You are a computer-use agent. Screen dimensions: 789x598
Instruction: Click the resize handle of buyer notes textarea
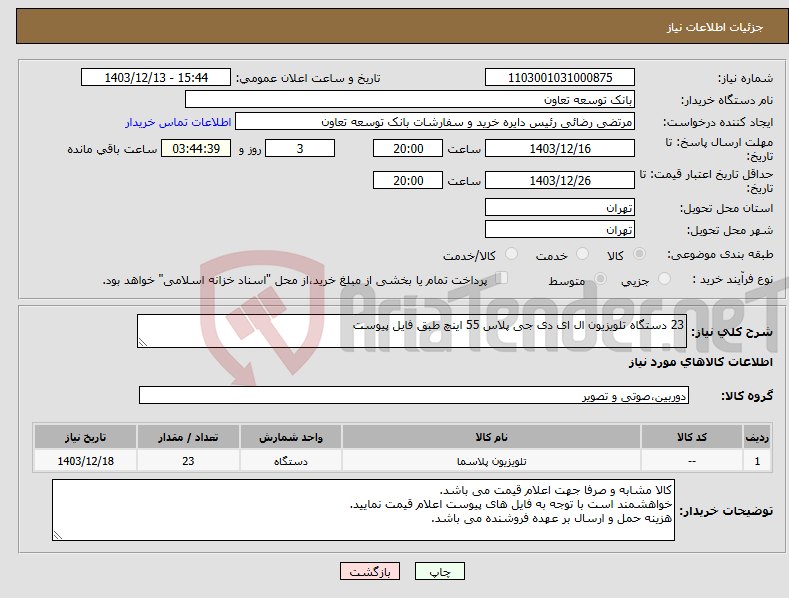(x=58, y=535)
